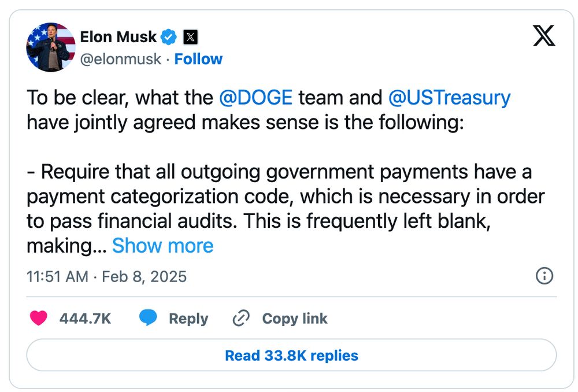Click the 11:51 AM · Feb 8, 2025 timestamp
The image size is (578, 392).
[107, 276]
